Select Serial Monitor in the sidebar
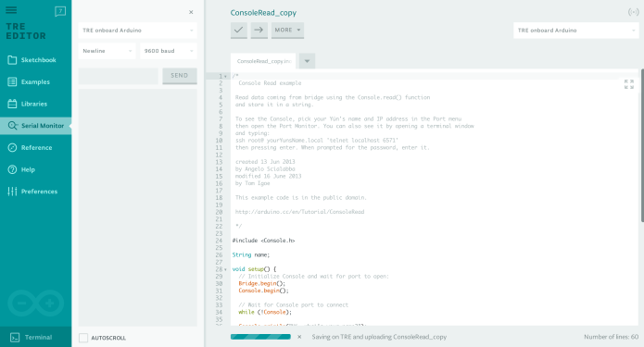 tap(36, 126)
